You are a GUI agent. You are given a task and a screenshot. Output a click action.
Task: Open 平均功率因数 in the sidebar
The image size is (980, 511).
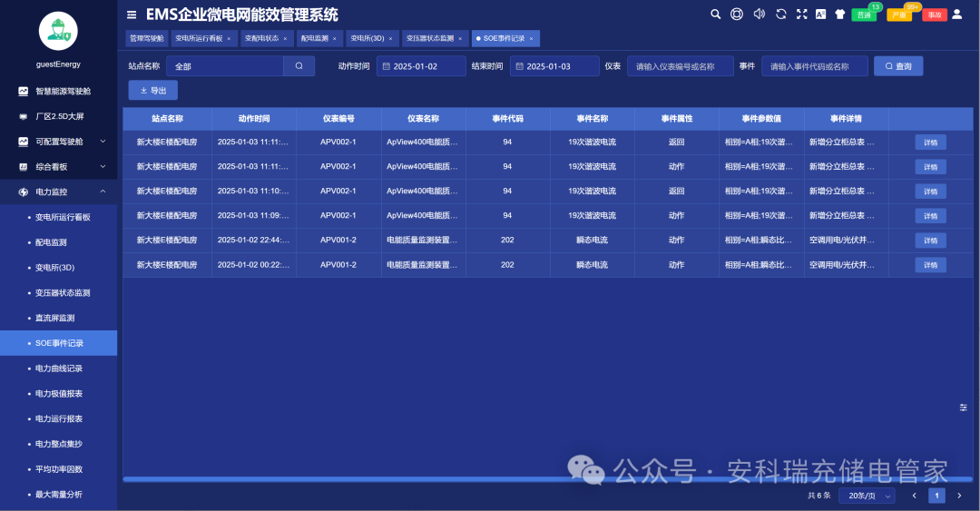coord(59,469)
